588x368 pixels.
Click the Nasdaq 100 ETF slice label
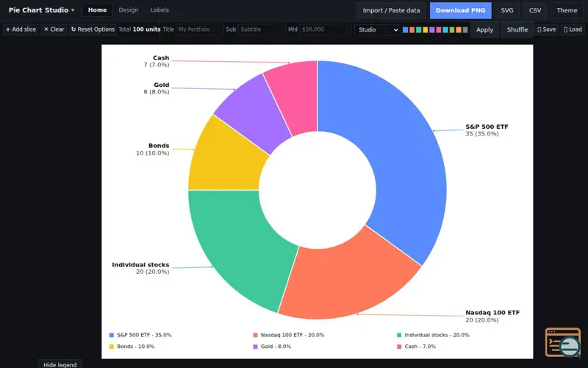pyautogui.click(x=492, y=316)
